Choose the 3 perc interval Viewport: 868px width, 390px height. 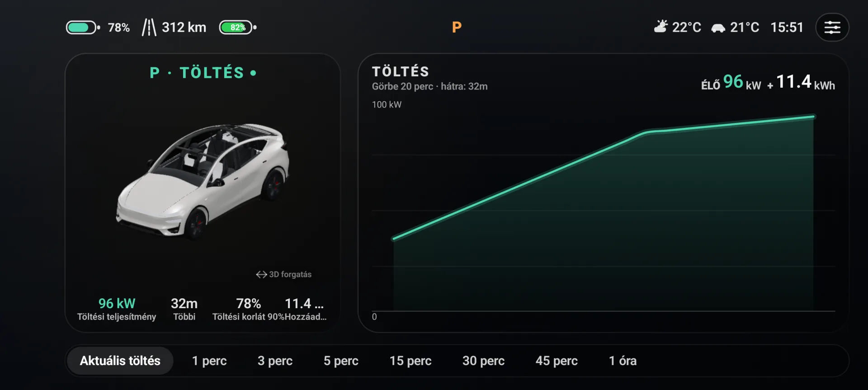(275, 361)
